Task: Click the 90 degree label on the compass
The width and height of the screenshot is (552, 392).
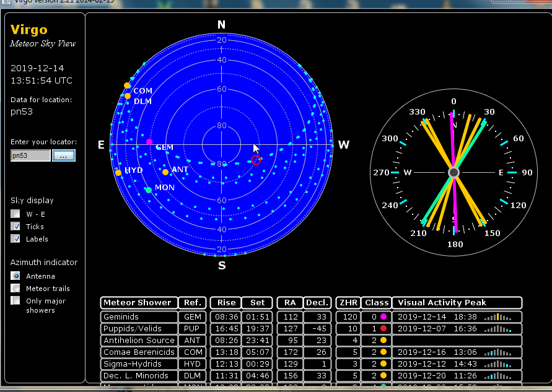Action: tap(527, 172)
